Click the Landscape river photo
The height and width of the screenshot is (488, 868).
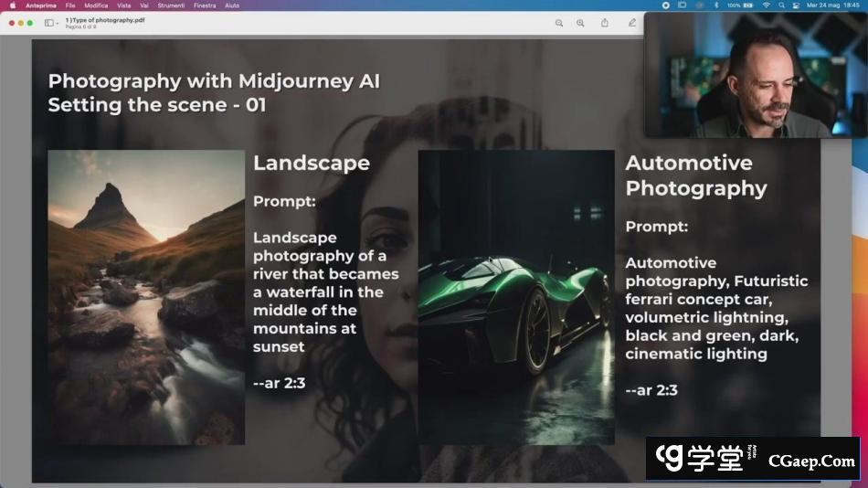(146, 297)
